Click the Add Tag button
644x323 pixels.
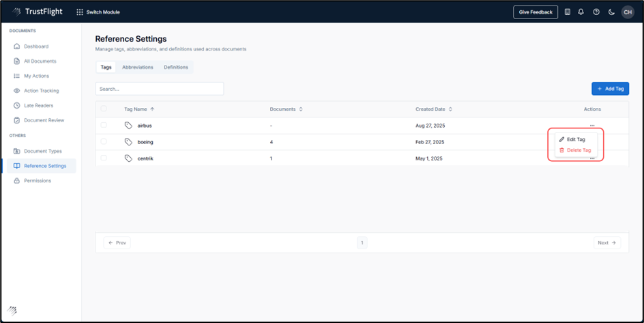pos(610,89)
